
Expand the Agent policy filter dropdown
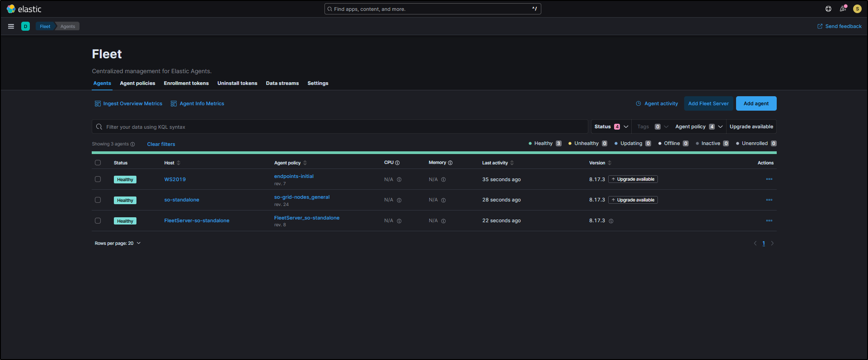pyautogui.click(x=699, y=127)
